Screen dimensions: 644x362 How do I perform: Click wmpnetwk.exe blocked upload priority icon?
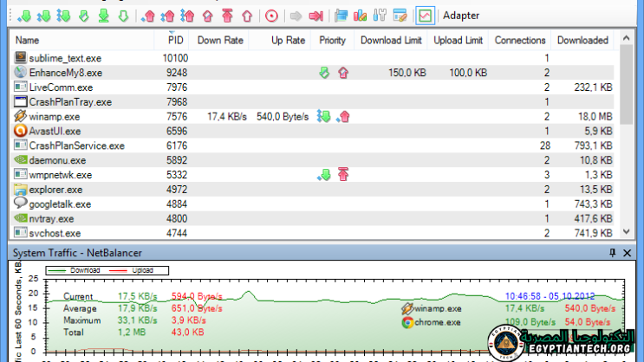pos(343,175)
